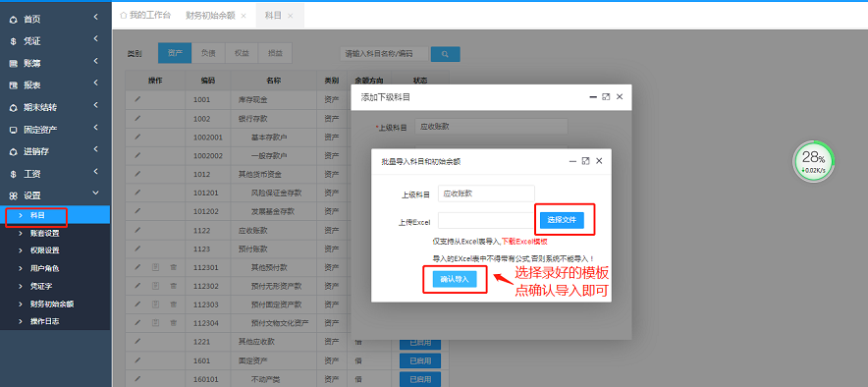Click pencil icon for row 112301 其他预付款
Image resolution: width=868 pixels, height=387 pixels.
(137, 267)
